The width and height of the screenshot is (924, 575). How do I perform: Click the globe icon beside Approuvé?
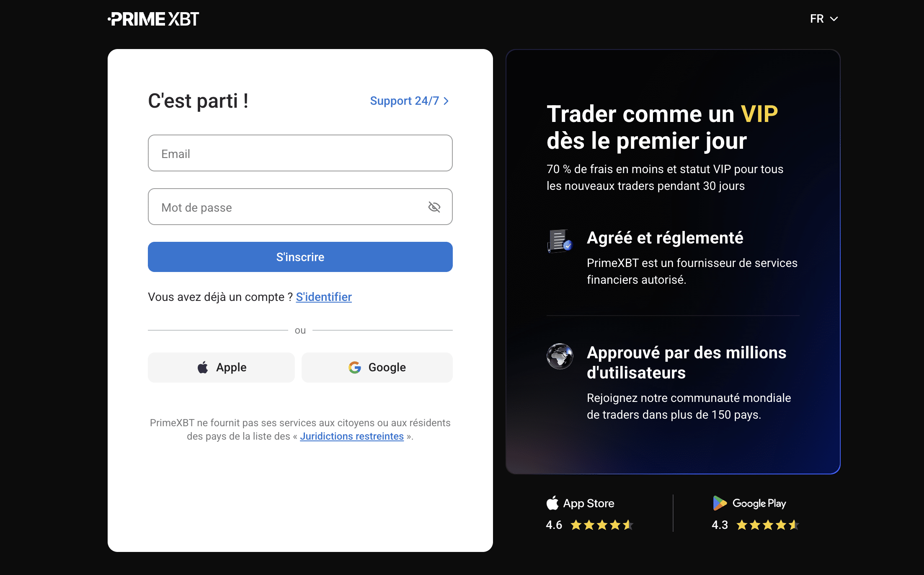pyautogui.click(x=560, y=356)
